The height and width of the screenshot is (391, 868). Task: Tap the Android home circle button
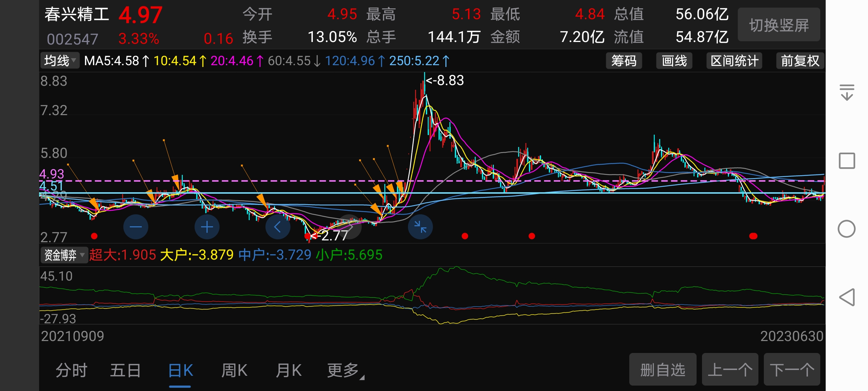point(847,229)
